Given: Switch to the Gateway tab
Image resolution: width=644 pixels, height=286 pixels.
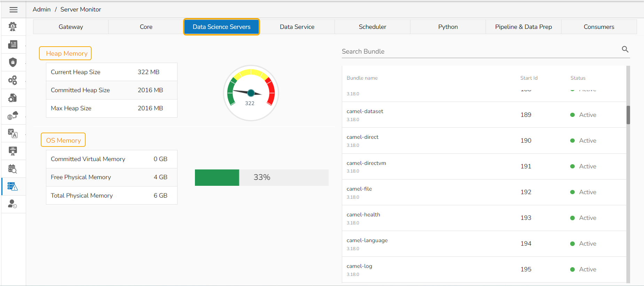Looking at the screenshot, I should 71,27.
